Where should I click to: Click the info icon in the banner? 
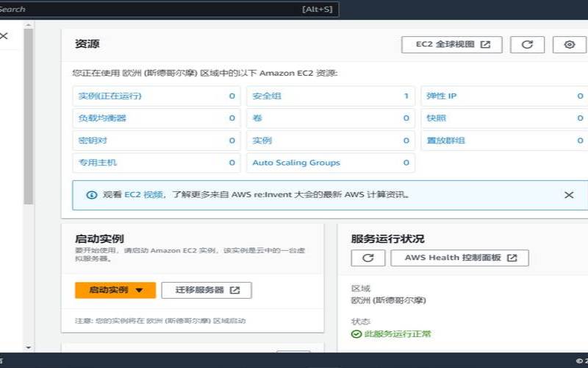(92, 195)
